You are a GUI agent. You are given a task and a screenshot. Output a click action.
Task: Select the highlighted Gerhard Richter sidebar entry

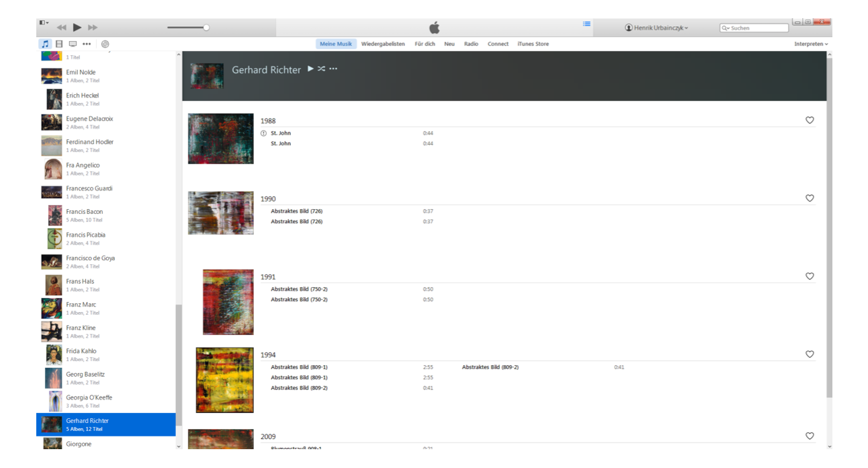(106, 424)
